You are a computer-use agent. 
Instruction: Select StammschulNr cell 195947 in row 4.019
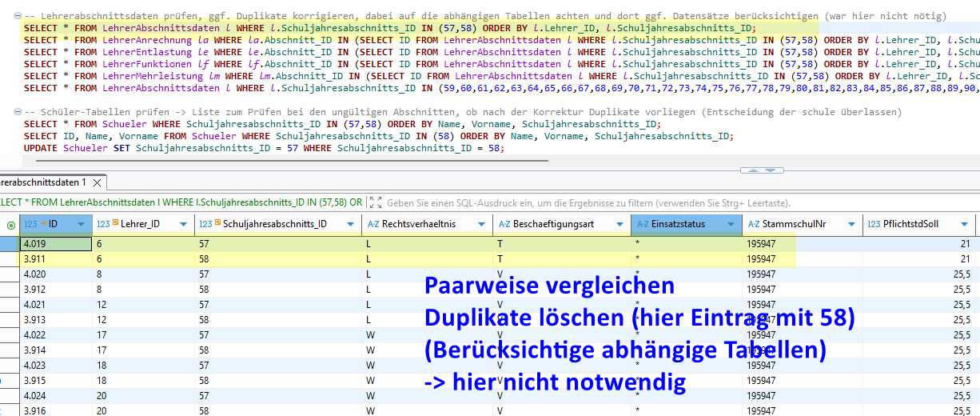(803, 245)
